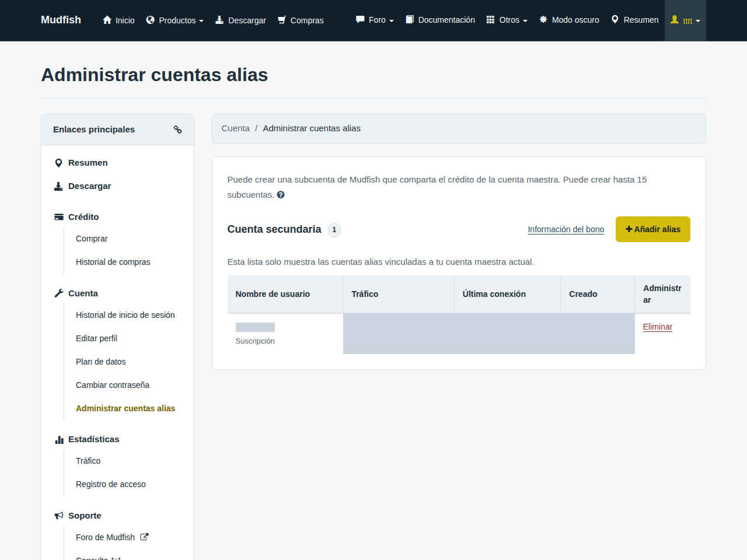The height and width of the screenshot is (560, 747).
Task: Open the tttt user account dropdown
Action: point(685,20)
